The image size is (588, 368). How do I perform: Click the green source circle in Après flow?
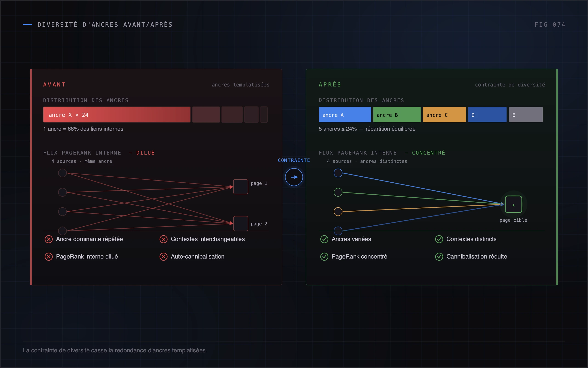(x=338, y=192)
